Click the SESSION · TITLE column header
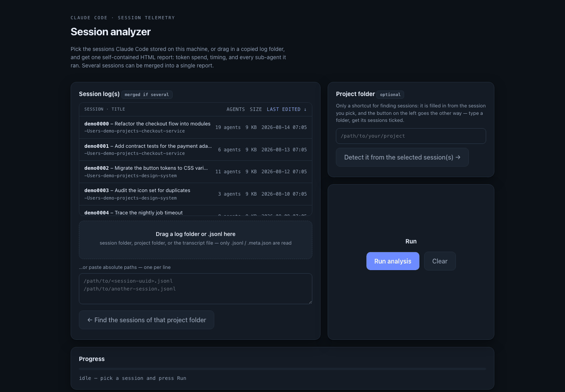The height and width of the screenshot is (392, 565). tap(105, 109)
